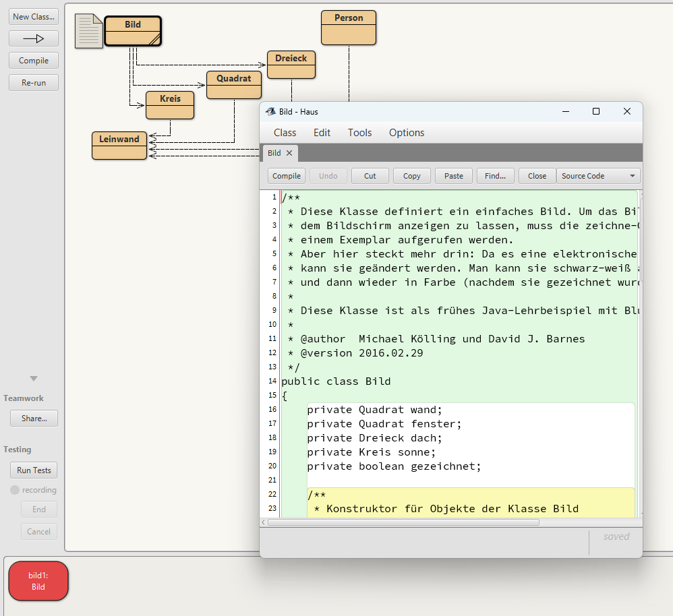
Task: Toggle the test recording indicator
Action: tap(15, 490)
